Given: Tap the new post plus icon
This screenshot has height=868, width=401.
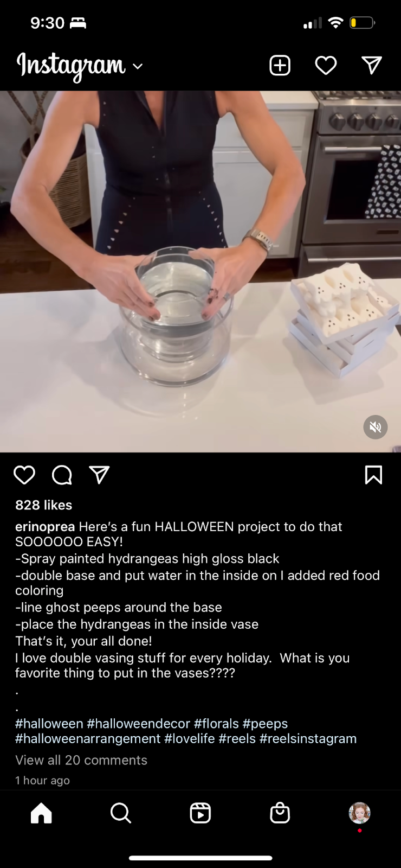Looking at the screenshot, I should [x=280, y=66].
